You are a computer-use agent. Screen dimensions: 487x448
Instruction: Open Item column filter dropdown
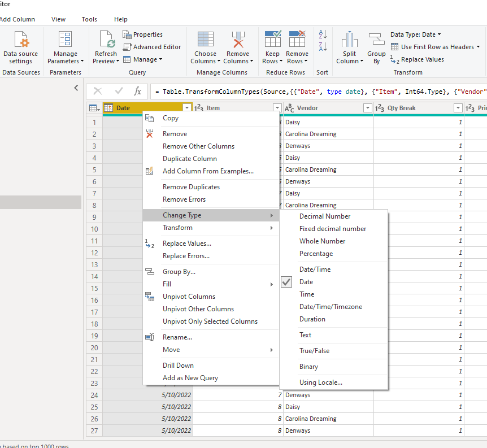[277, 108]
